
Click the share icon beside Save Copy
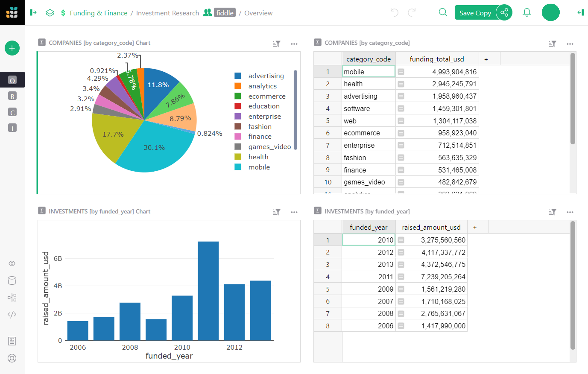(504, 12)
